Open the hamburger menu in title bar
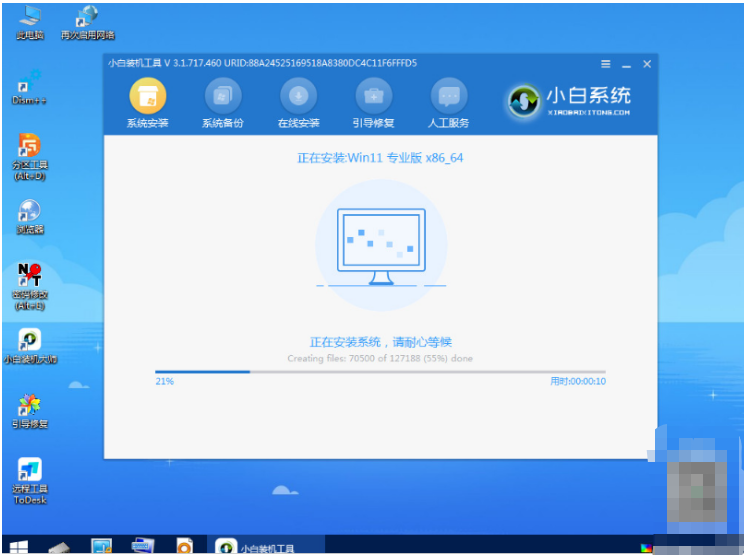Image resolution: width=744 pixels, height=555 pixels. click(x=605, y=64)
